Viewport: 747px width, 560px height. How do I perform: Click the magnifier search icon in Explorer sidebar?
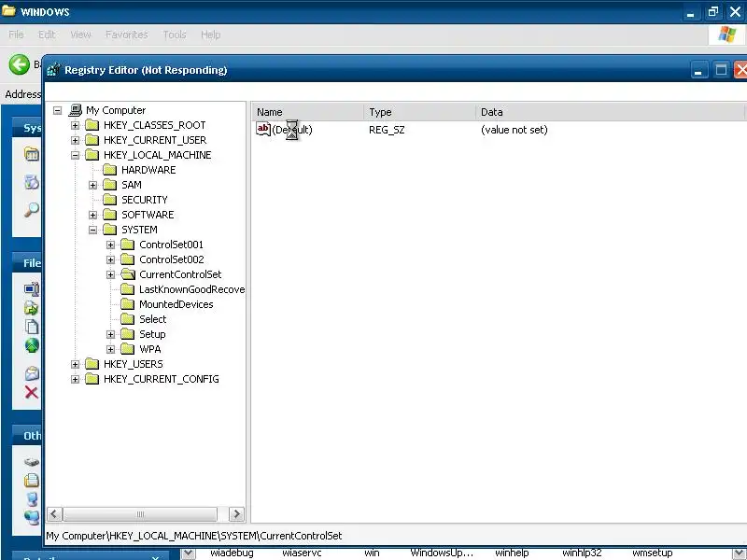coord(32,209)
